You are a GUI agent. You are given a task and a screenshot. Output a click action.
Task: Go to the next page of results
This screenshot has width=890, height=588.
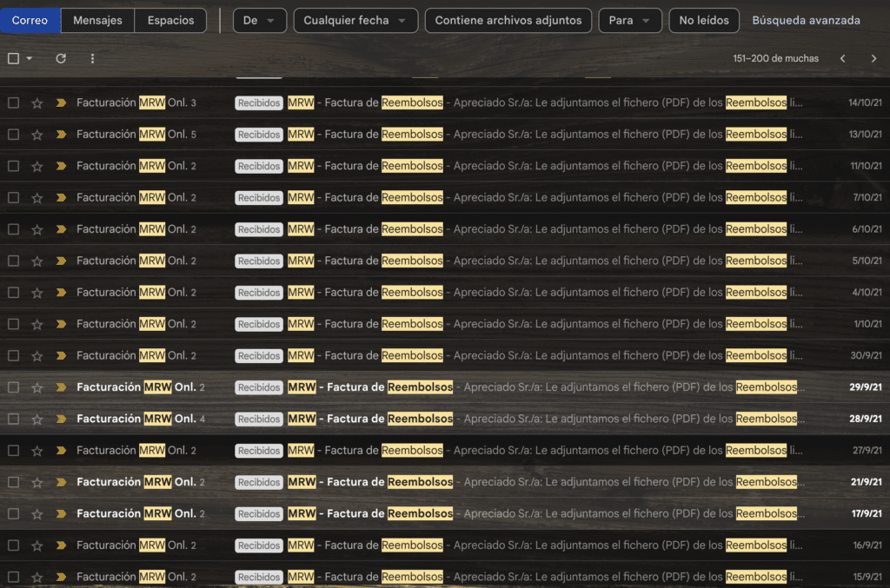click(873, 58)
